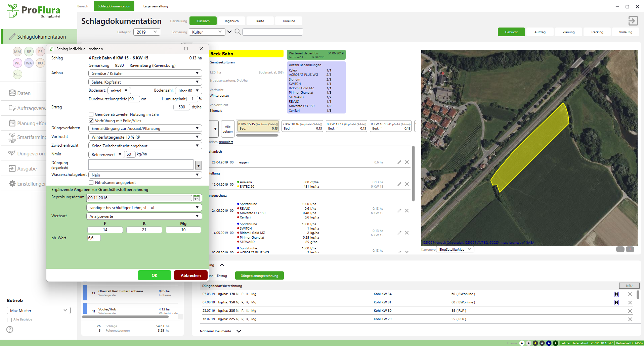This screenshot has width=644, height=346.
Task: Enable Gemüse ab zweiter Nutzung im Jahr
Action: click(91, 114)
